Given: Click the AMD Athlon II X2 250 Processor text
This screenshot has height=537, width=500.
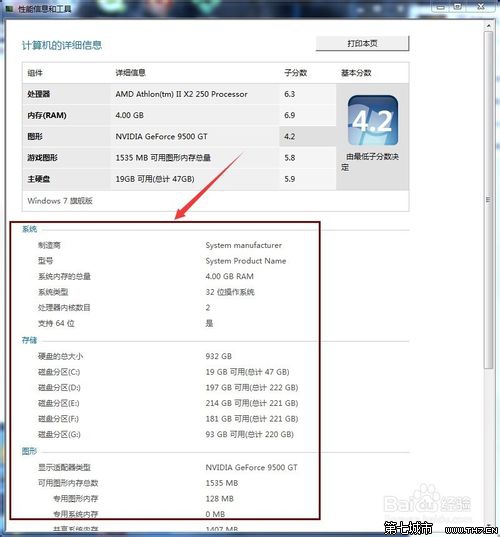Looking at the screenshot, I should pyautogui.click(x=181, y=94).
